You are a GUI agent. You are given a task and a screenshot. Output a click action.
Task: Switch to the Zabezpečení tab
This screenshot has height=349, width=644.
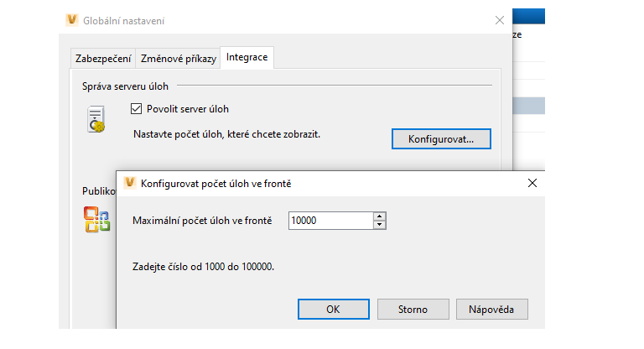click(103, 59)
